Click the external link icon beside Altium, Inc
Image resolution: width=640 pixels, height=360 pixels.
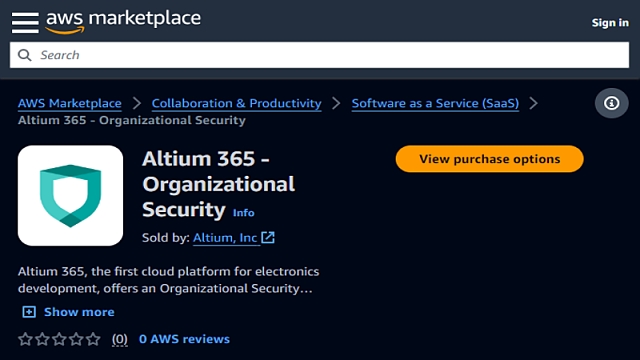tap(268, 237)
